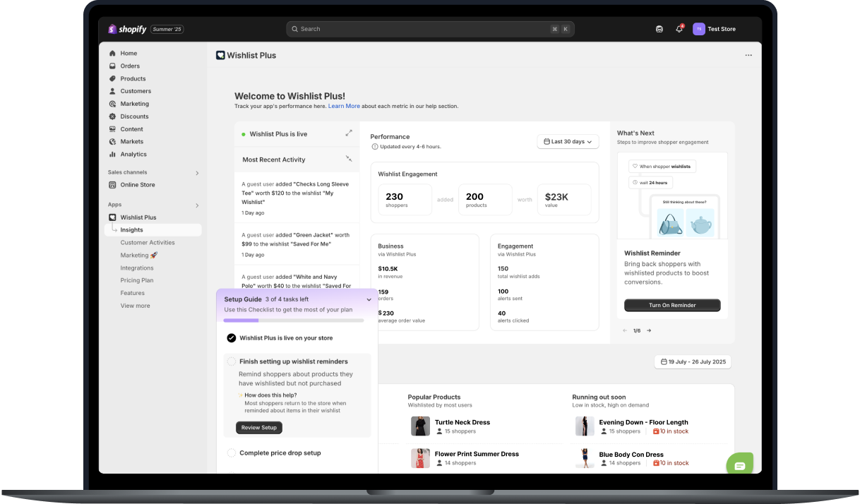Screen dimensions: 860x504
Task: Click the Blue Body Con Dress thumbnail
Action: (585, 458)
